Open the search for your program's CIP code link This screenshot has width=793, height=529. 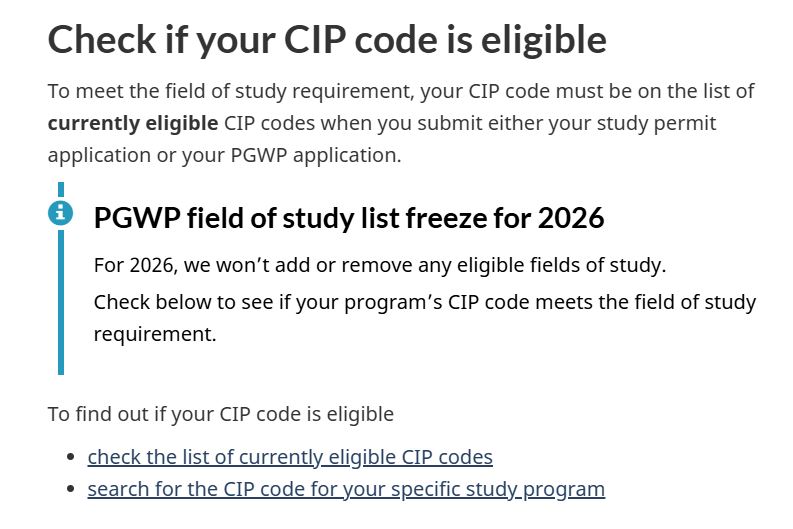(x=346, y=489)
